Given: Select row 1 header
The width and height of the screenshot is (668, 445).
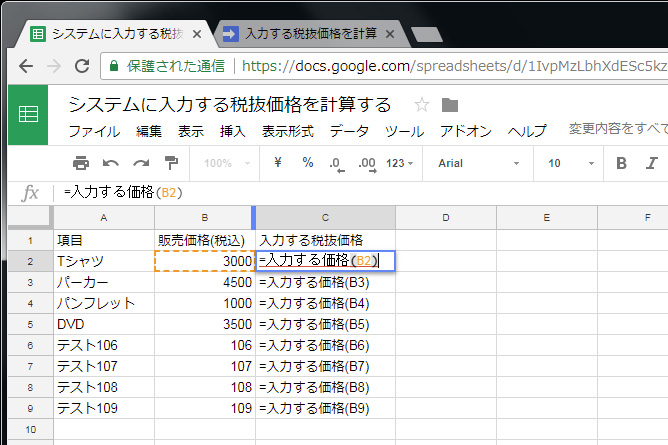Looking at the screenshot, I should pos(30,240).
